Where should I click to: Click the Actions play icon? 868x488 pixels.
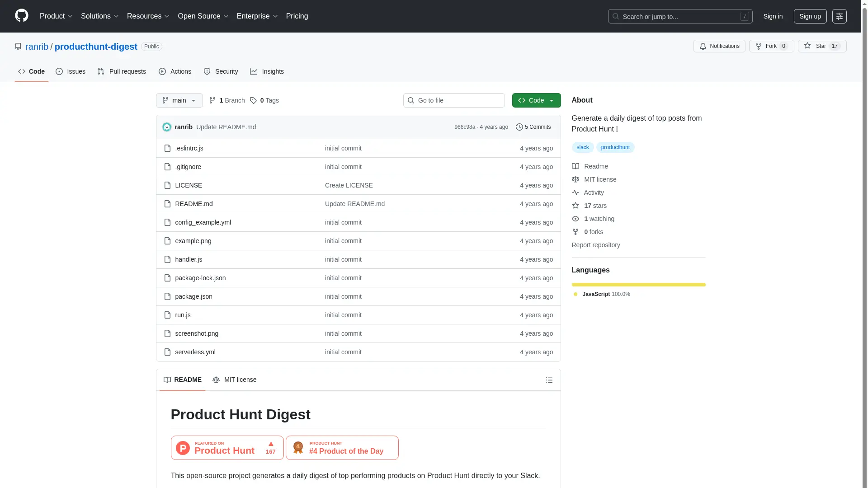coord(162,71)
